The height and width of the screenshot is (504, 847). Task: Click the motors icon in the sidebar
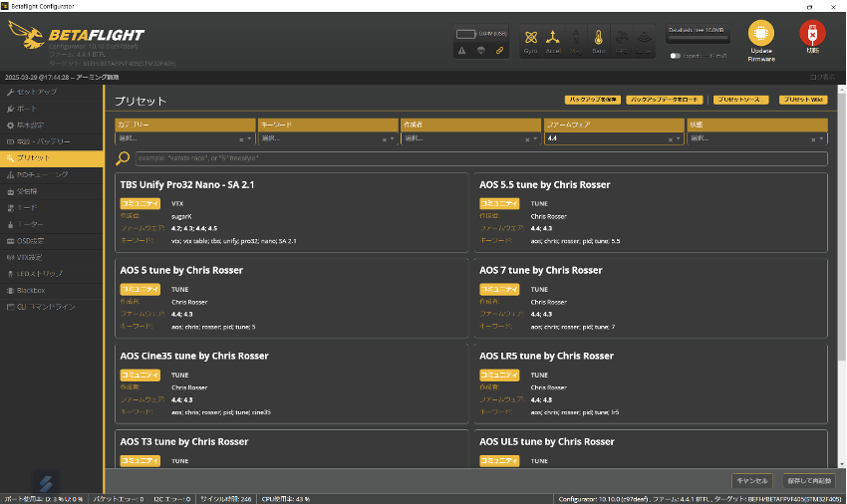click(x=10, y=225)
